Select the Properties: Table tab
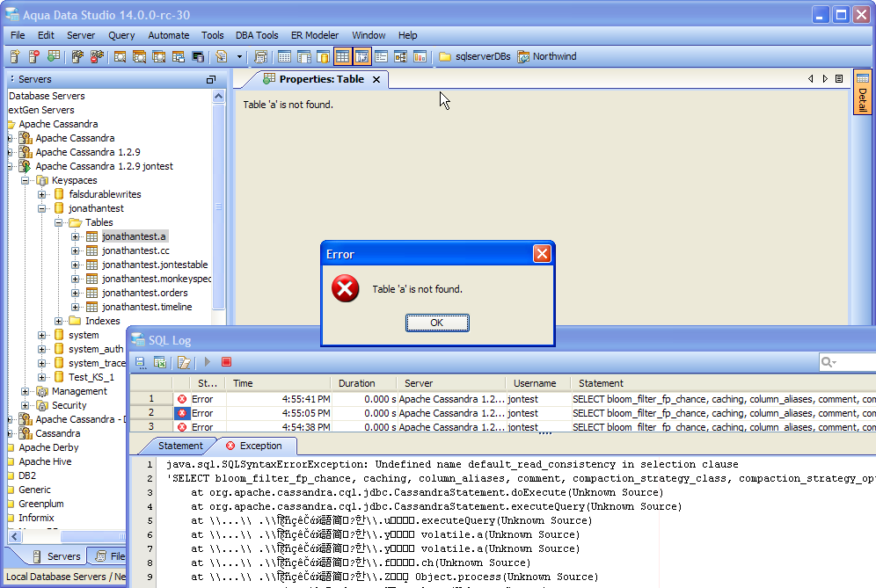Image resolution: width=876 pixels, height=588 pixels. pos(321,79)
